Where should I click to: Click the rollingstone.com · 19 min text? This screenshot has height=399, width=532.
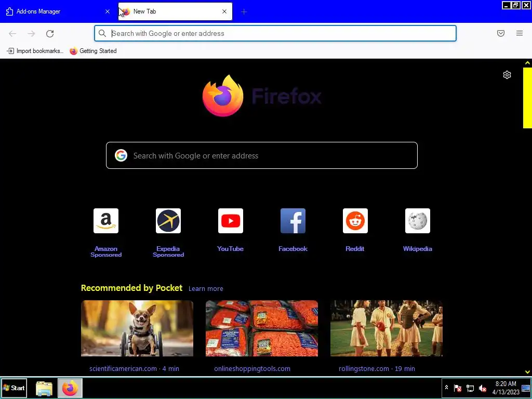click(377, 368)
